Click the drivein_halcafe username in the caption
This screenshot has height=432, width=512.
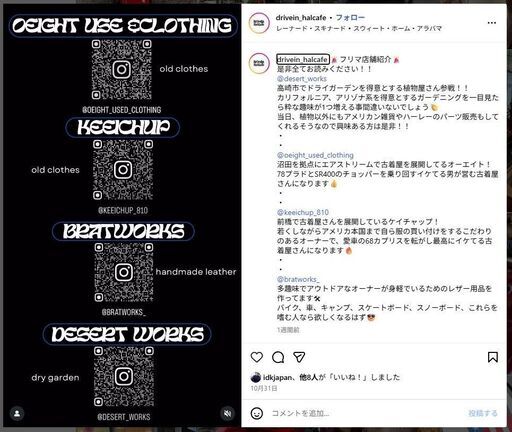303,59
